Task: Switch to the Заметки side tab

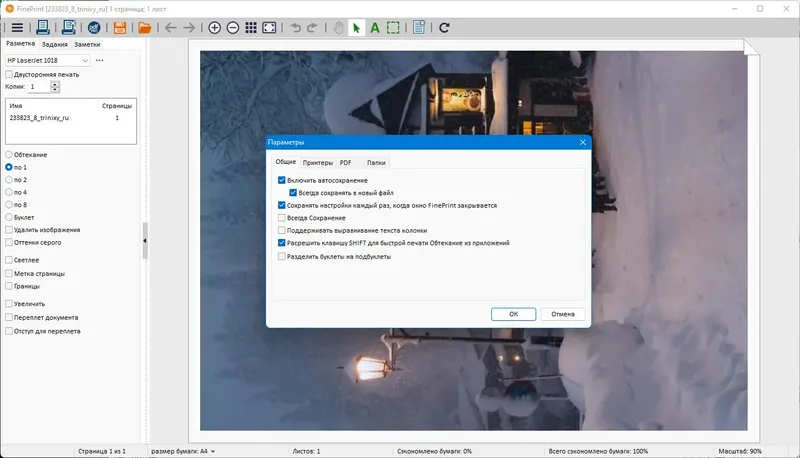Action: point(87,44)
